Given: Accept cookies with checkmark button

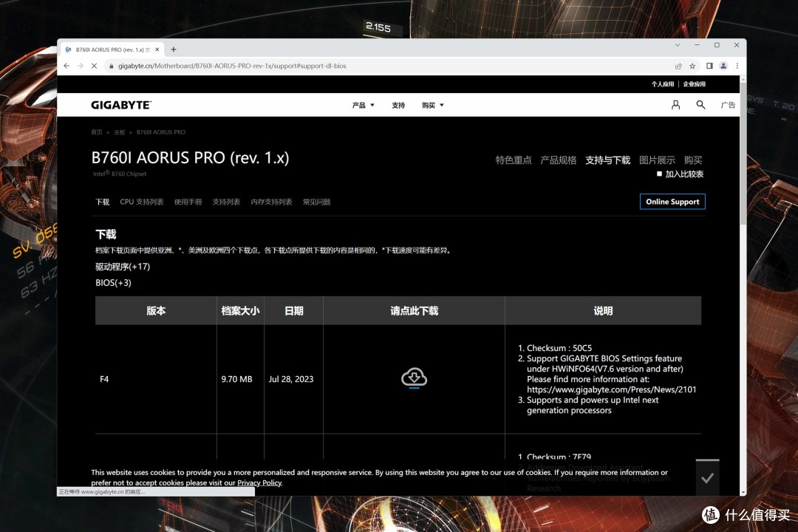Looking at the screenshot, I should [x=707, y=477].
